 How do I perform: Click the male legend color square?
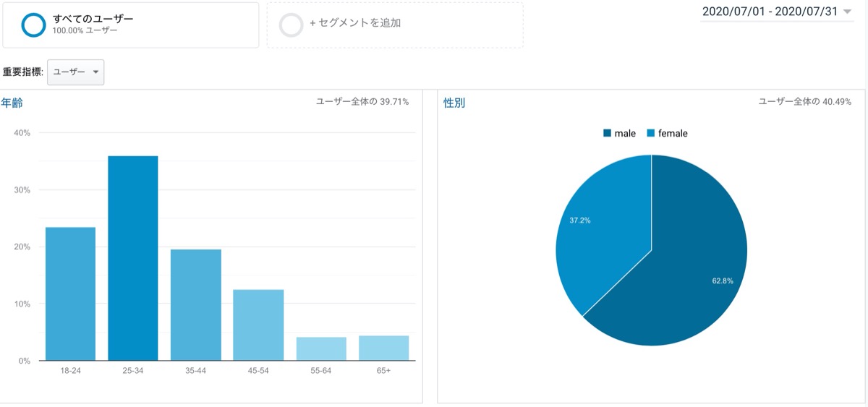(607, 133)
